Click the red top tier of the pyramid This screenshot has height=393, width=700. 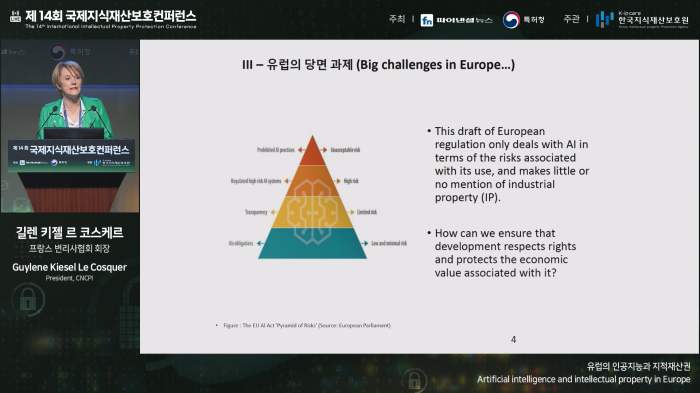(x=312, y=151)
